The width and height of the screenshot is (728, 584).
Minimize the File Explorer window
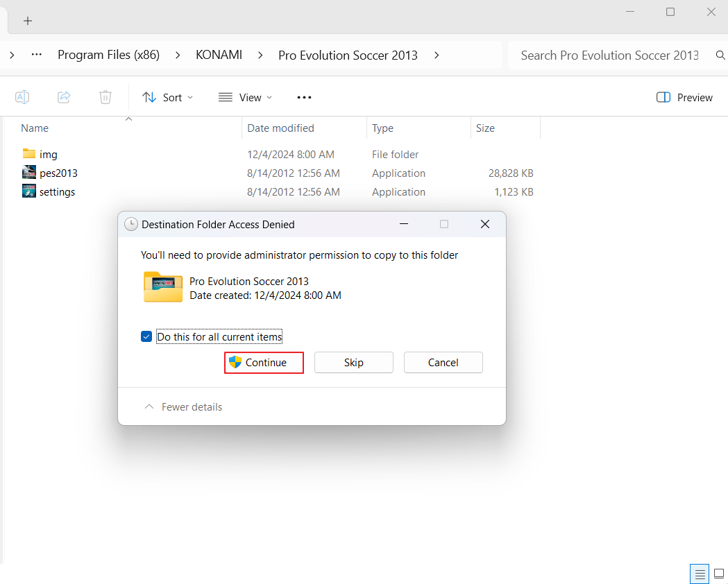tap(630, 12)
